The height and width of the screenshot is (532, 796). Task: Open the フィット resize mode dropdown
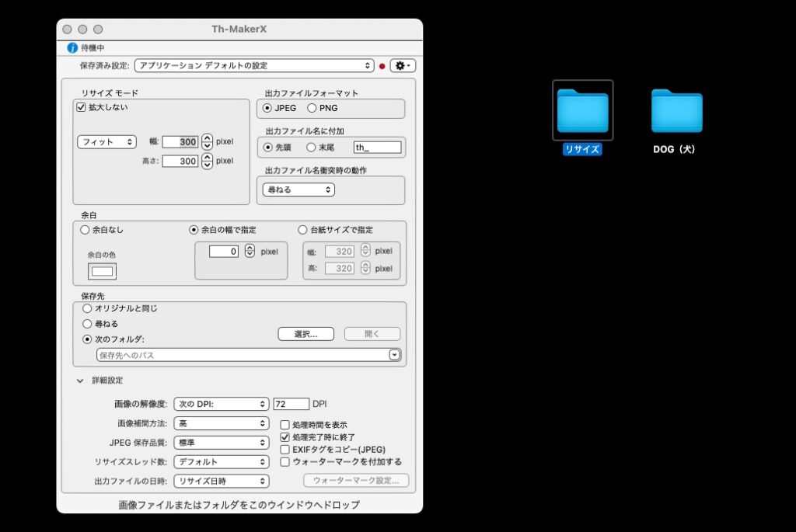[107, 142]
